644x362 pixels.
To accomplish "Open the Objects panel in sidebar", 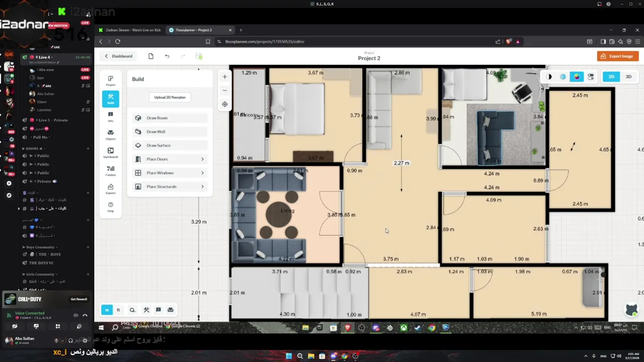I will point(111,135).
